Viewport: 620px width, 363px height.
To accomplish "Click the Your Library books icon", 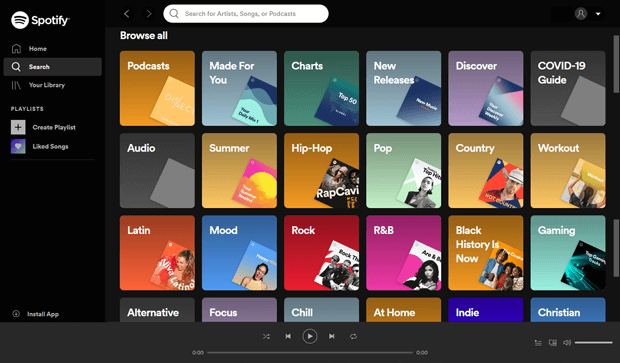I will click(x=16, y=85).
